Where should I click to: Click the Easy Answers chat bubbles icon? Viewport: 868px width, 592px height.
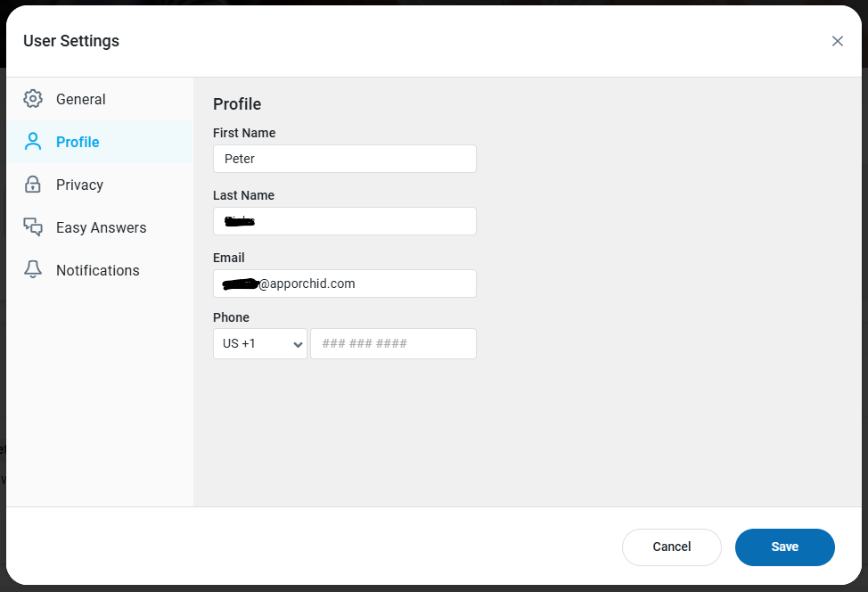(33, 227)
